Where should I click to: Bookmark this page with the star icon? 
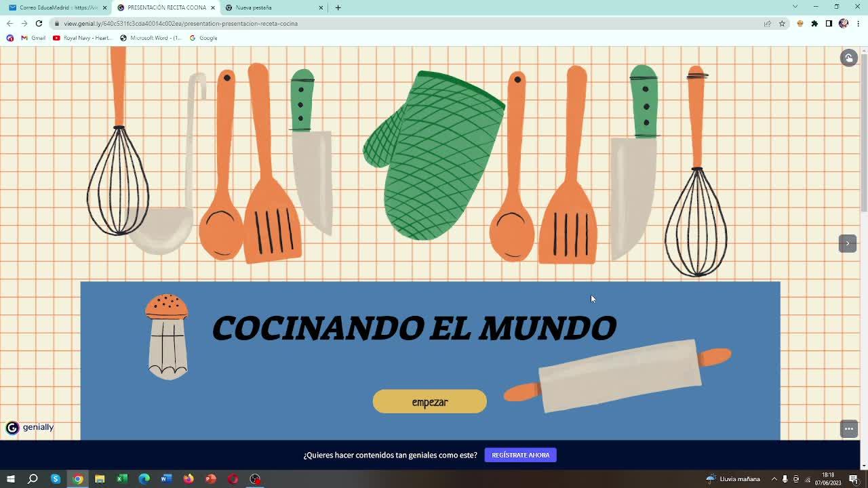pyautogui.click(x=782, y=23)
